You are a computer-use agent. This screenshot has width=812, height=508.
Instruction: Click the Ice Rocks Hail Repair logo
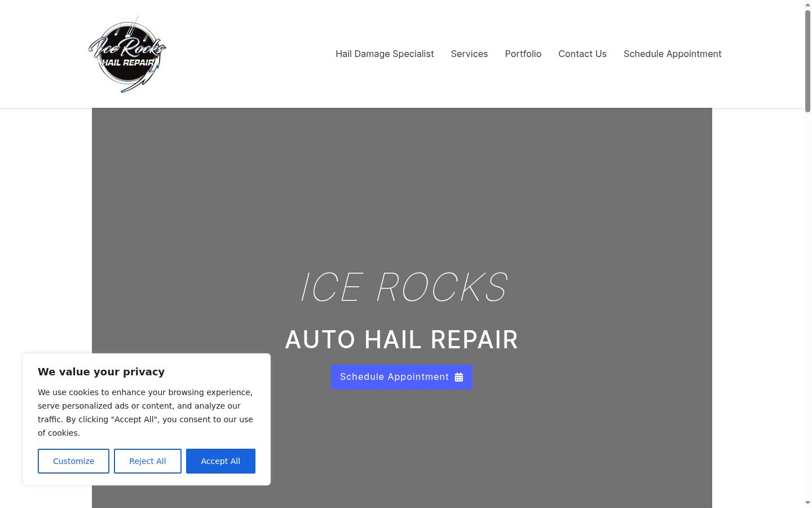(127, 54)
